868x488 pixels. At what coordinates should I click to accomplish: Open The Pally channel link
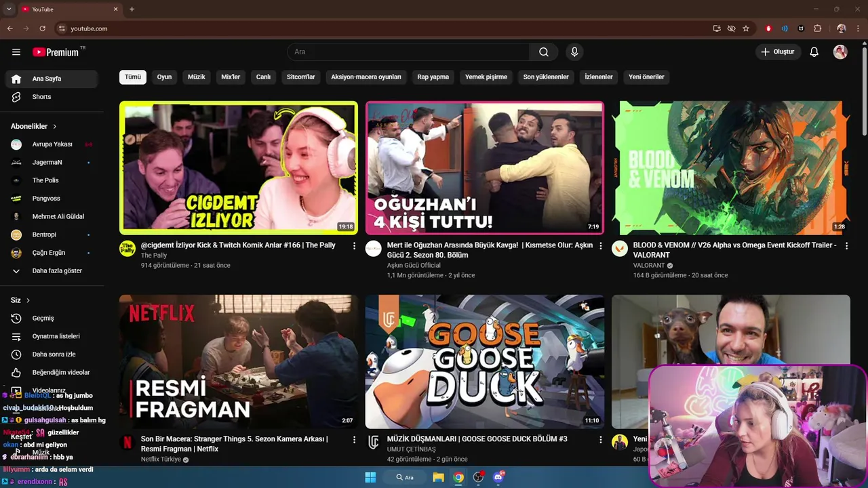coord(154,256)
